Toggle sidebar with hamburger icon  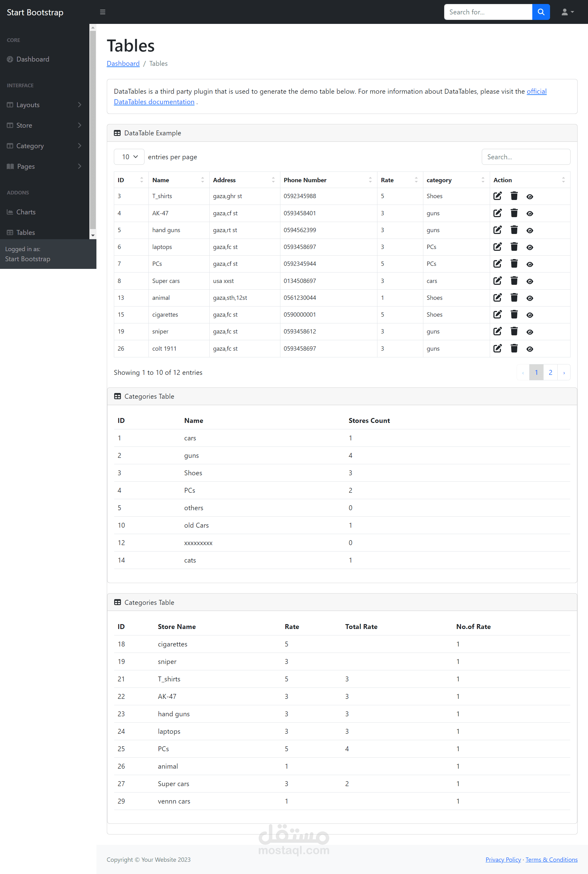pyautogui.click(x=102, y=12)
